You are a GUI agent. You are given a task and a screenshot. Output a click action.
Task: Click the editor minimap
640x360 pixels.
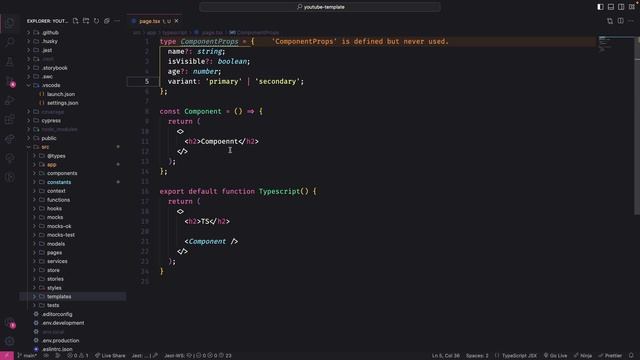(616, 44)
